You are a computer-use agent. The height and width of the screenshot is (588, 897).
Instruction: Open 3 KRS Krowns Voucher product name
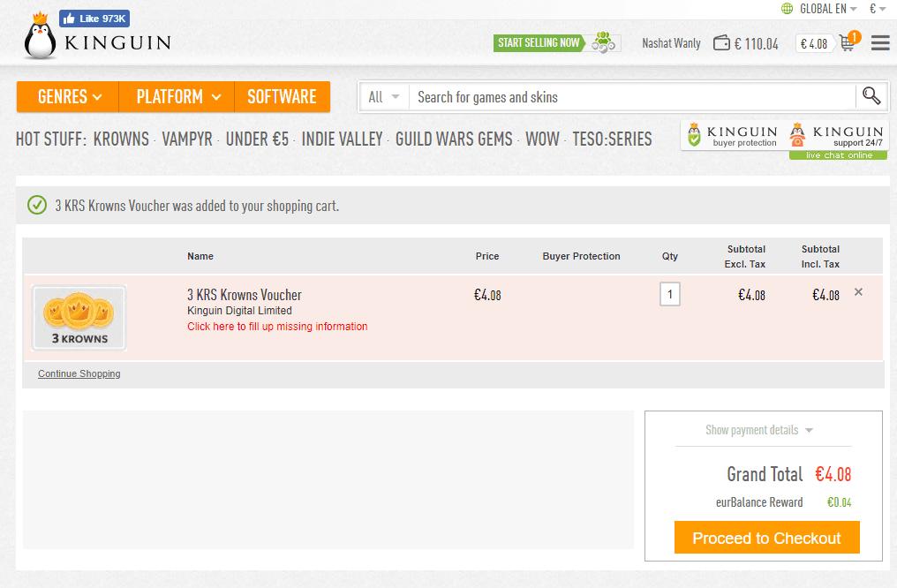coord(245,295)
